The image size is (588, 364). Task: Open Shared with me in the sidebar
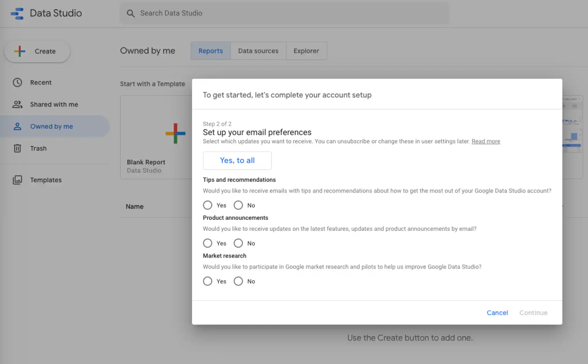click(55, 104)
